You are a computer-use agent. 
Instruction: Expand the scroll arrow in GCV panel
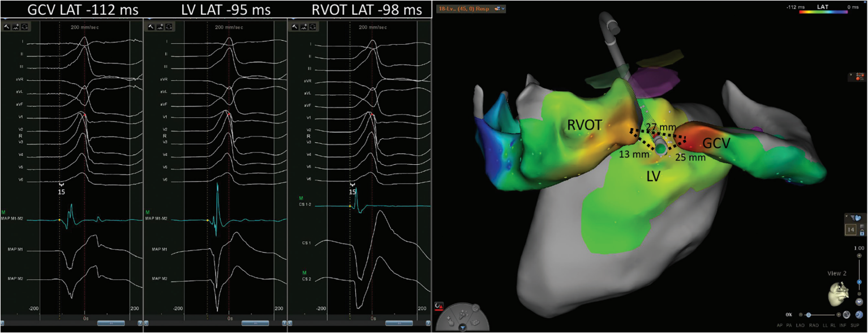140,323
